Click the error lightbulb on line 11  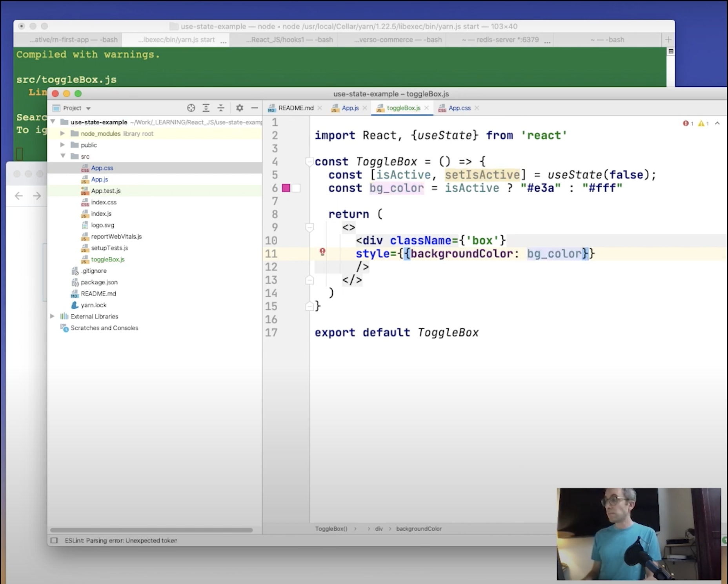pos(322,252)
